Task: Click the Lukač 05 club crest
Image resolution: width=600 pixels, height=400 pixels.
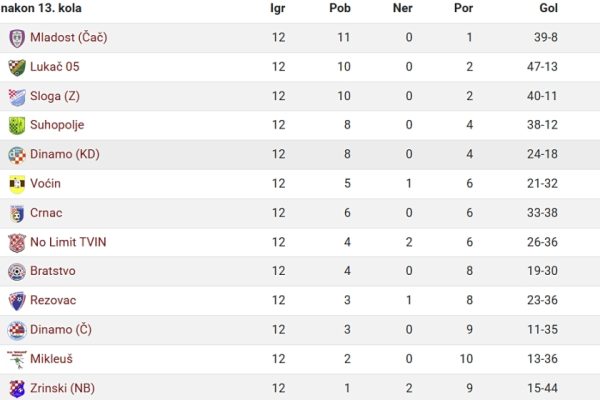Action: [x=17, y=67]
